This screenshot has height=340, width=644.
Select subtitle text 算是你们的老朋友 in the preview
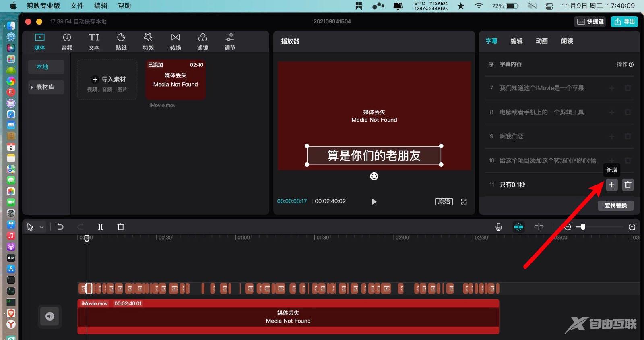[x=374, y=155]
